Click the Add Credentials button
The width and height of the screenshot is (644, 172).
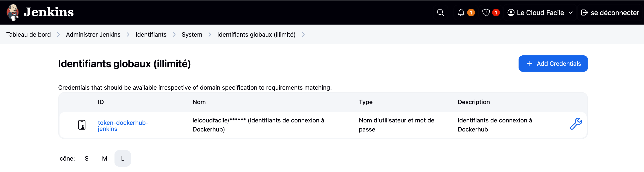click(x=553, y=64)
